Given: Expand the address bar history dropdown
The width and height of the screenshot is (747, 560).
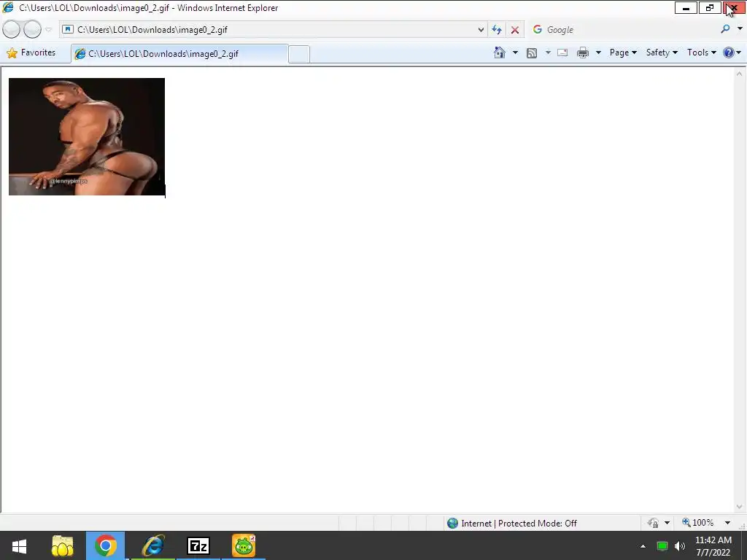Looking at the screenshot, I should coord(481,29).
